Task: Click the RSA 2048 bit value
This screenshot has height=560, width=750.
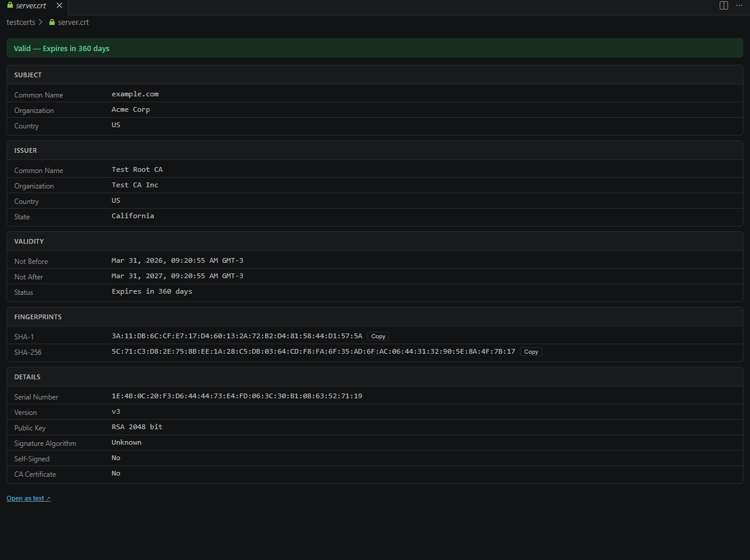Action: point(137,427)
